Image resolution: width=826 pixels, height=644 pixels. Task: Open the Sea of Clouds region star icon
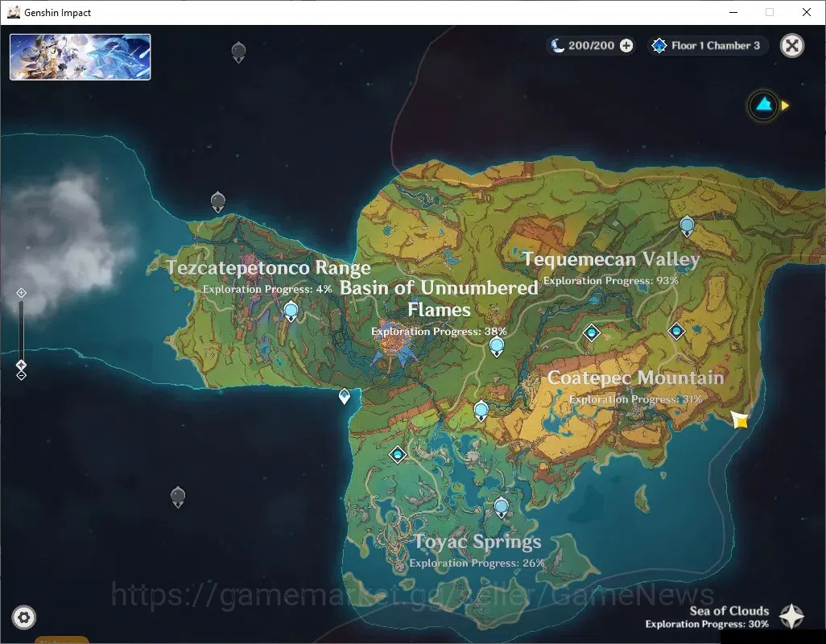point(791,617)
